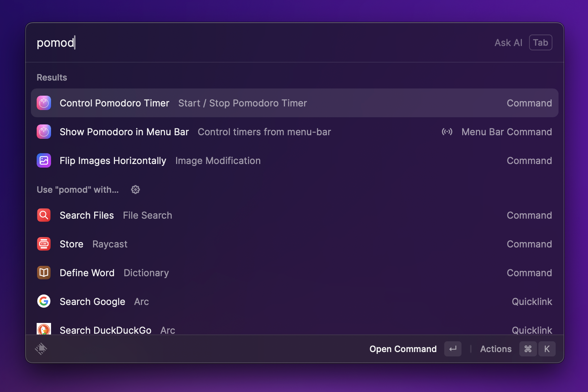Click the Define Word dictionary book icon
The width and height of the screenshot is (588, 392).
pos(44,273)
